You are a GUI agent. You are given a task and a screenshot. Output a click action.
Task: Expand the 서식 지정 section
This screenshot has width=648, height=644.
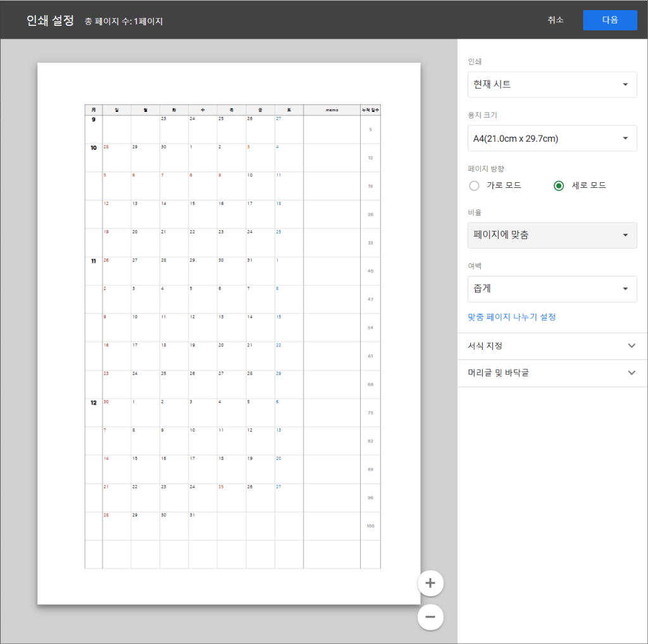coord(551,346)
